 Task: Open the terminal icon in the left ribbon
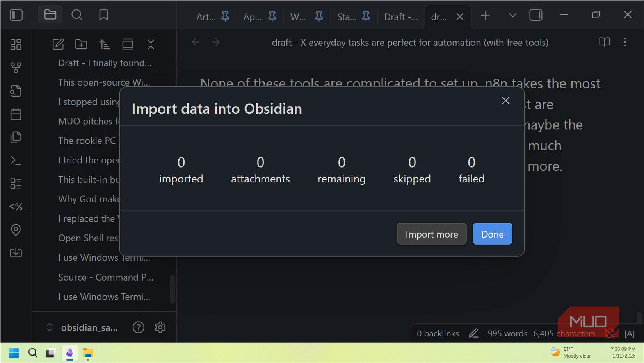[16, 160]
